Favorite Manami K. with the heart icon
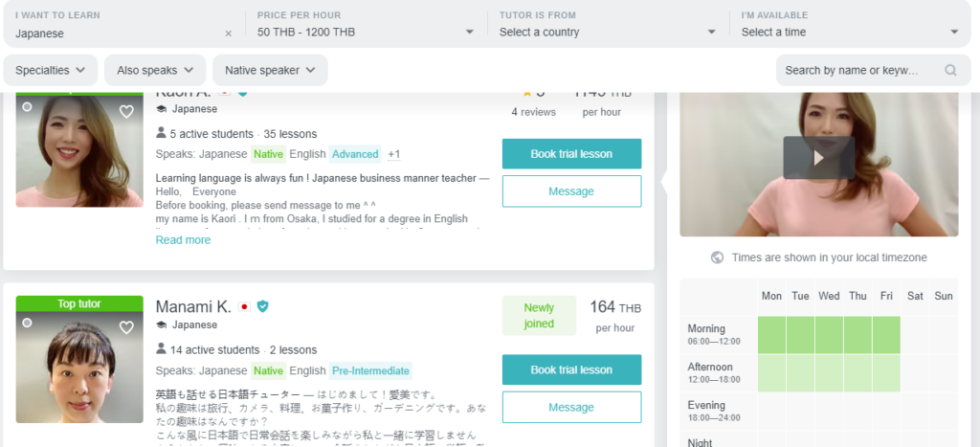Image resolution: width=980 pixels, height=447 pixels. click(x=126, y=327)
